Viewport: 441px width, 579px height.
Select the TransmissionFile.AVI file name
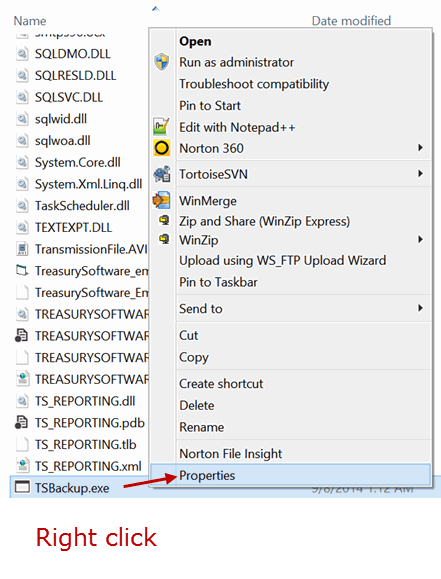pyautogui.click(x=91, y=249)
